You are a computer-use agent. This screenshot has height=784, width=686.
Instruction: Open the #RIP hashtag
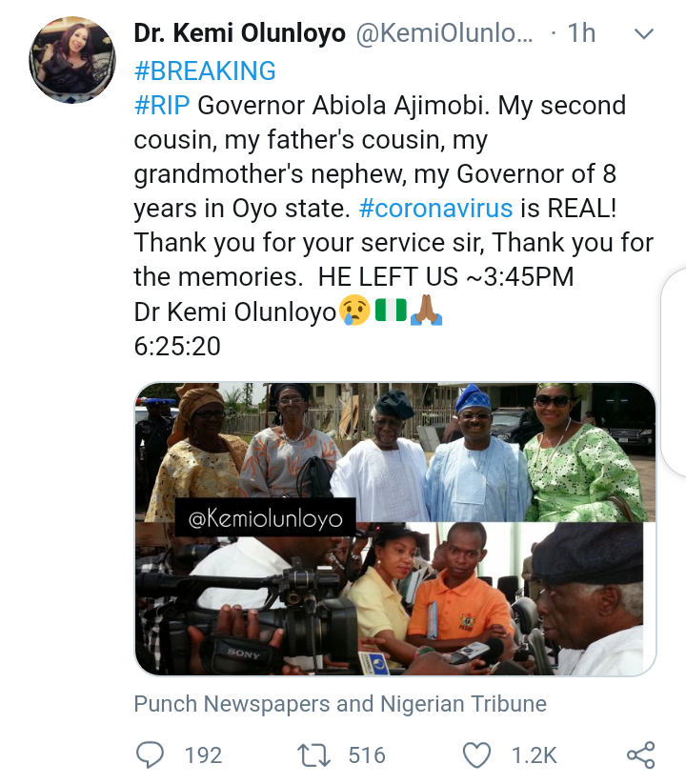coord(162,105)
